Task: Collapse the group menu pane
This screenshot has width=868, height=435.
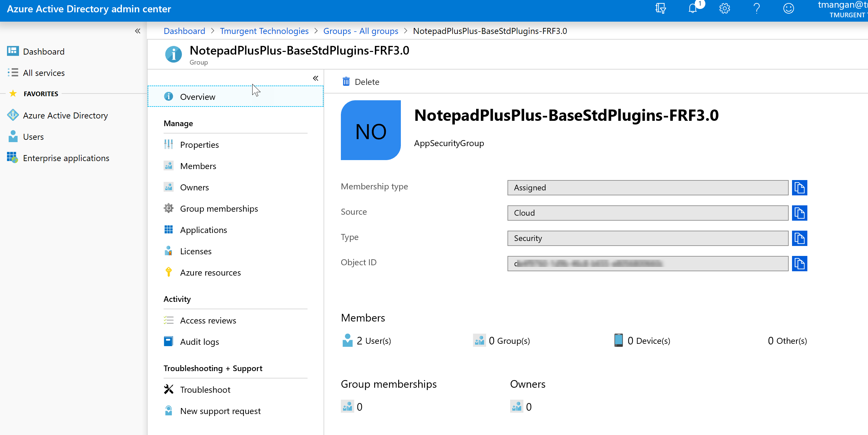Action: pyautogui.click(x=316, y=79)
